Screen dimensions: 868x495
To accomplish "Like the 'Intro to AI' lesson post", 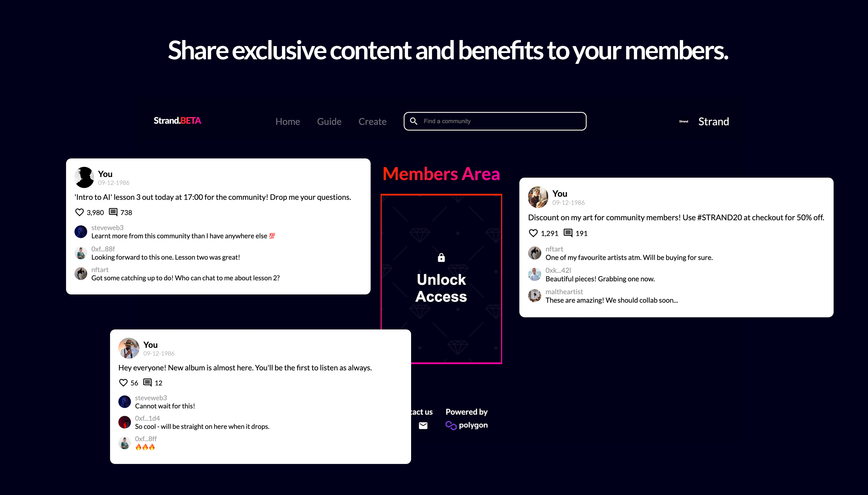I will point(79,213).
